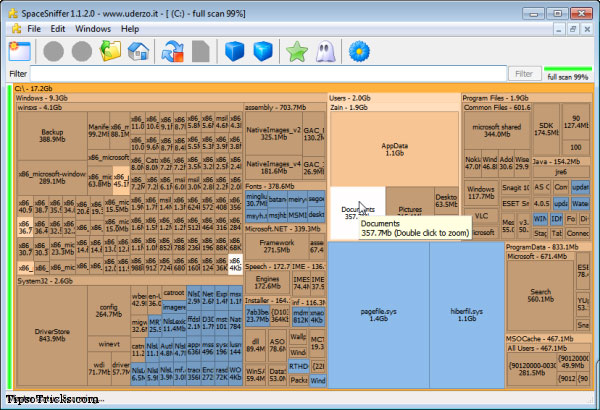This screenshot has width=600, height=410.
Task: Open the File menu
Action: click(34, 29)
